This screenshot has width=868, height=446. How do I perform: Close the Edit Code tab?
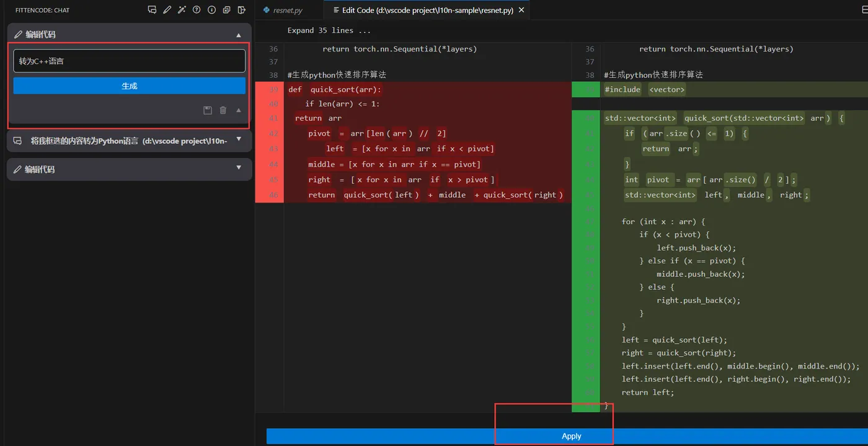point(521,10)
